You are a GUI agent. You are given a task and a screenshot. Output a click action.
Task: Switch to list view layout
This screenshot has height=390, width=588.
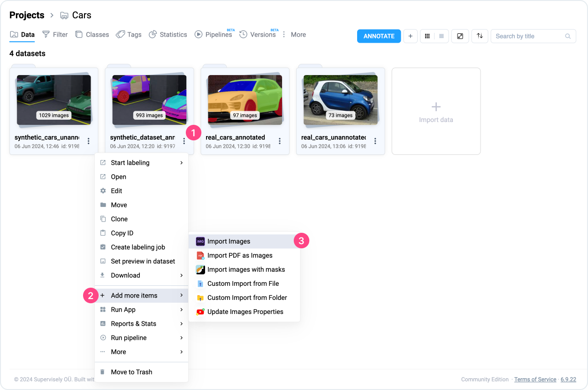(442, 36)
